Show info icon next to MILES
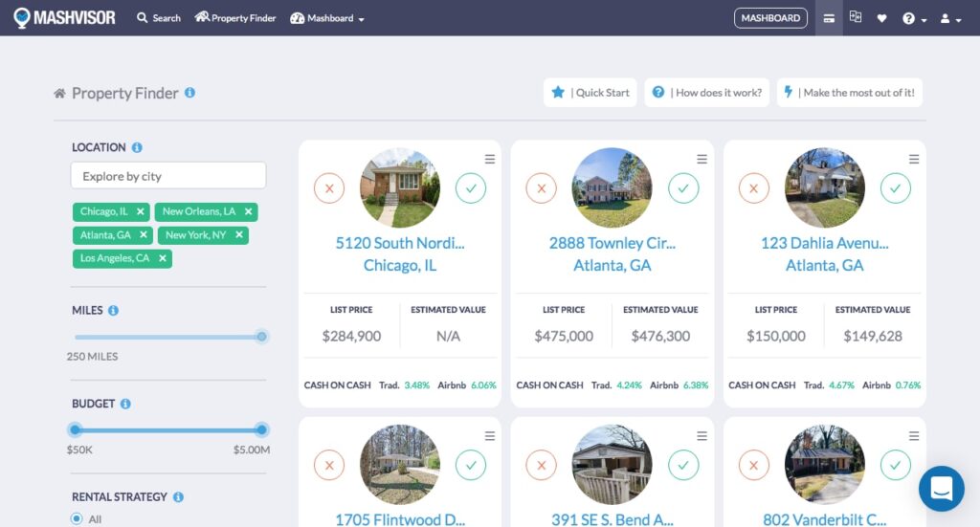The height and width of the screenshot is (527, 980). point(113,310)
